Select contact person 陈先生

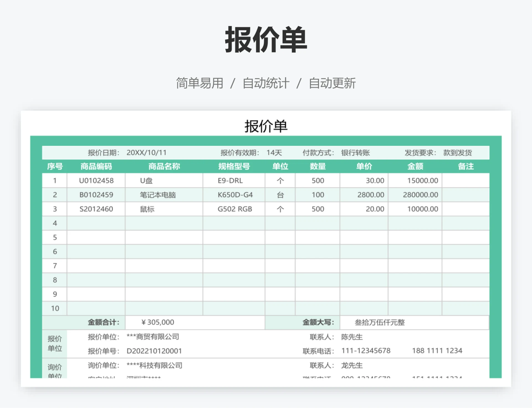tap(351, 337)
